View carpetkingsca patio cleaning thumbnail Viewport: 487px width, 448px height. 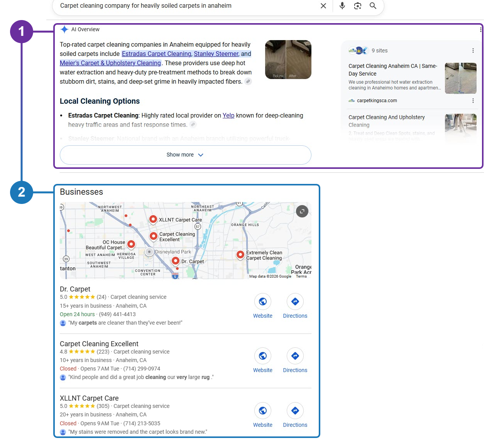click(x=461, y=78)
